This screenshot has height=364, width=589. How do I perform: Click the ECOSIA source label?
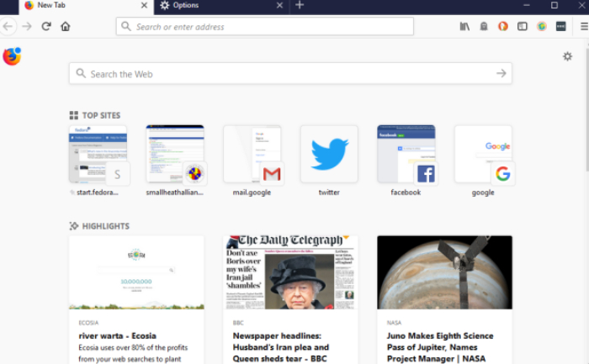[x=88, y=323]
